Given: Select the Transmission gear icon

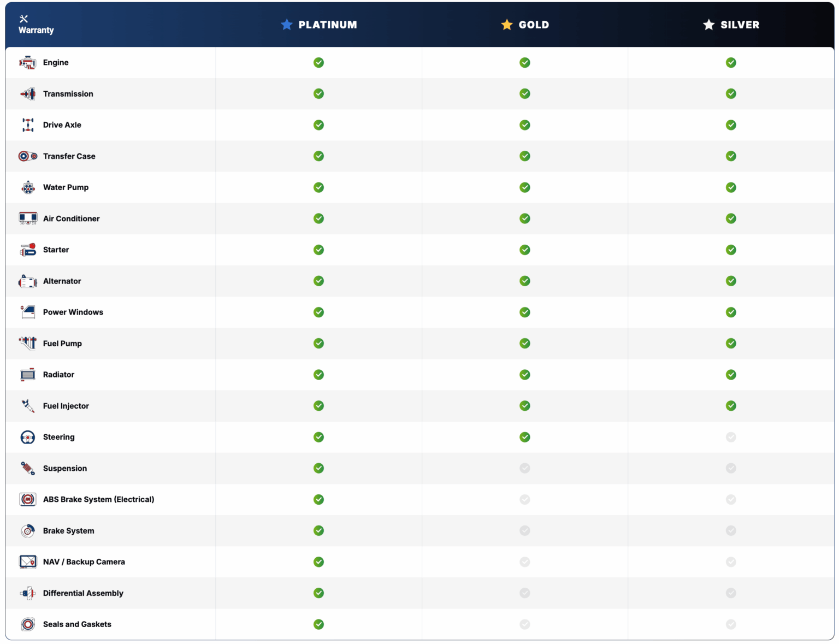Looking at the screenshot, I should click(x=27, y=93).
